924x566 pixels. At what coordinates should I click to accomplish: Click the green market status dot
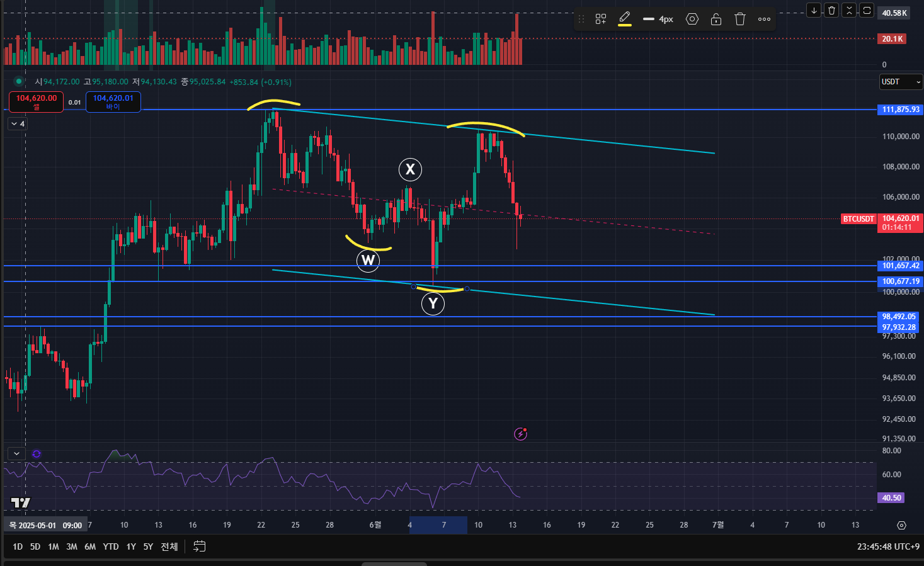click(x=19, y=81)
